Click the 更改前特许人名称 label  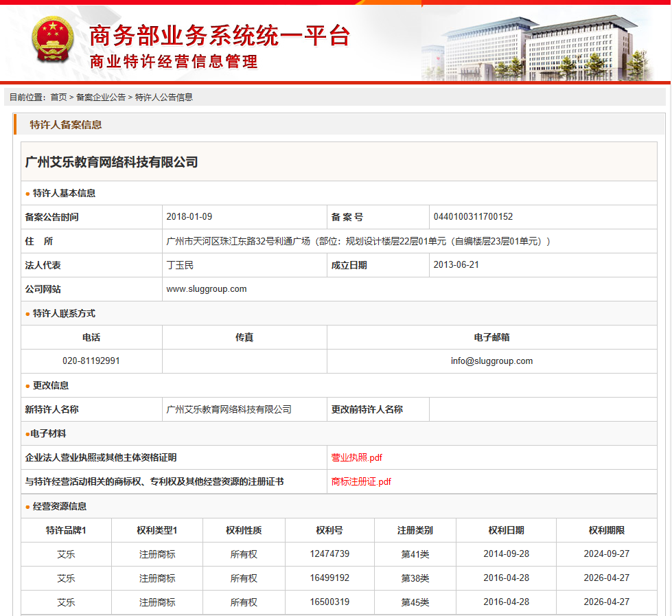[x=367, y=409]
